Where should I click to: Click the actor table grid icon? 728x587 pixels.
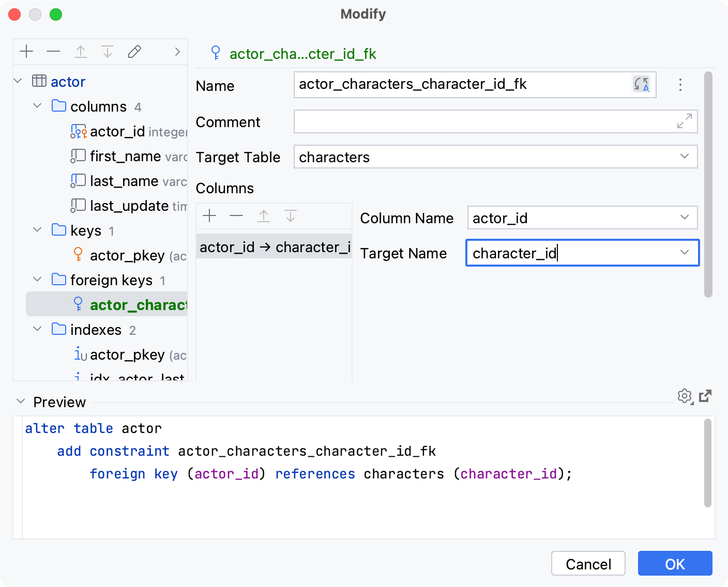[x=39, y=81]
